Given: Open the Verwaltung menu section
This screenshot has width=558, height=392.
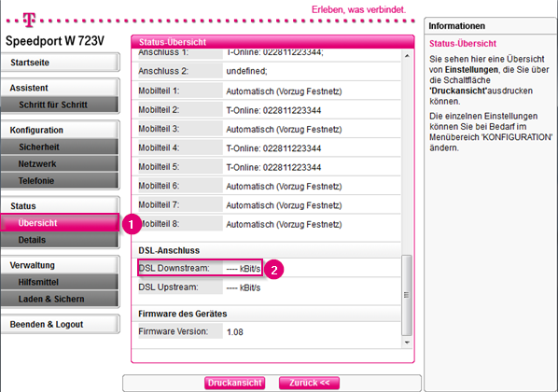Looking at the screenshot, I should pyautogui.click(x=60, y=265).
